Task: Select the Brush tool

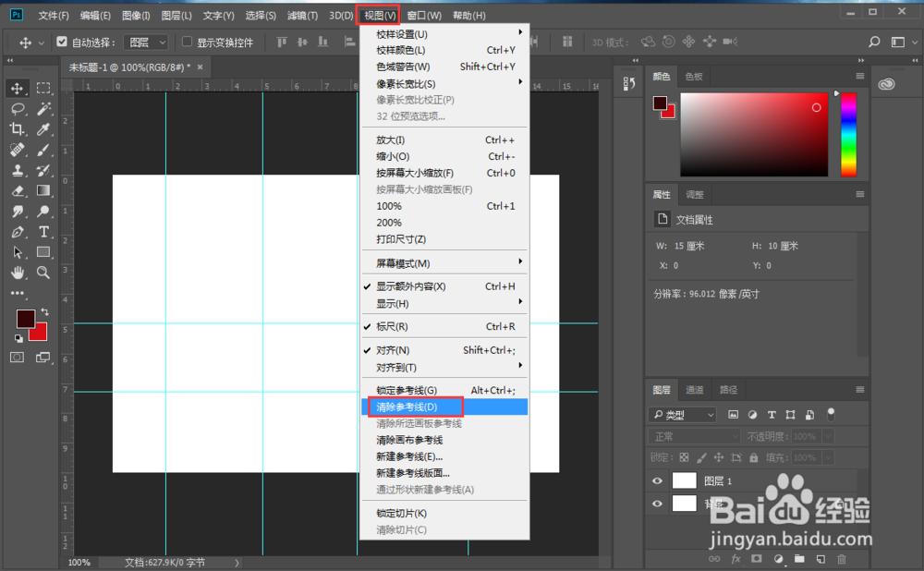Action: (43, 150)
